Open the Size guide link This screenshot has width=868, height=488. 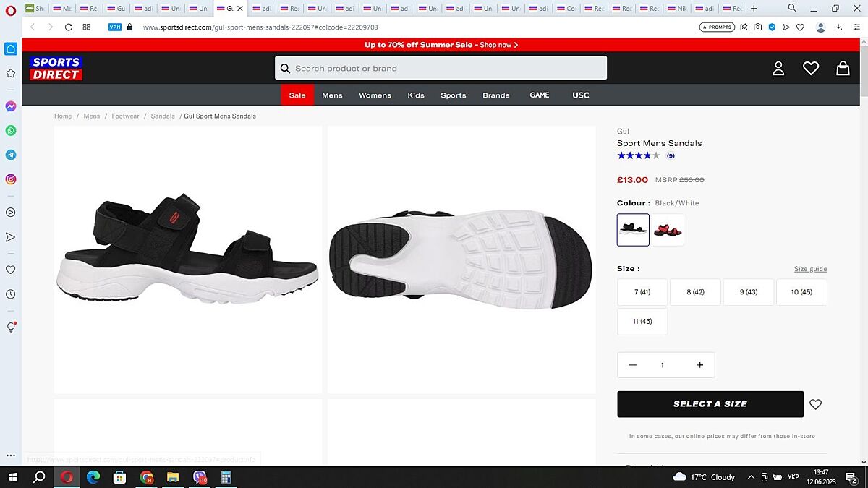[x=810, y=269]
